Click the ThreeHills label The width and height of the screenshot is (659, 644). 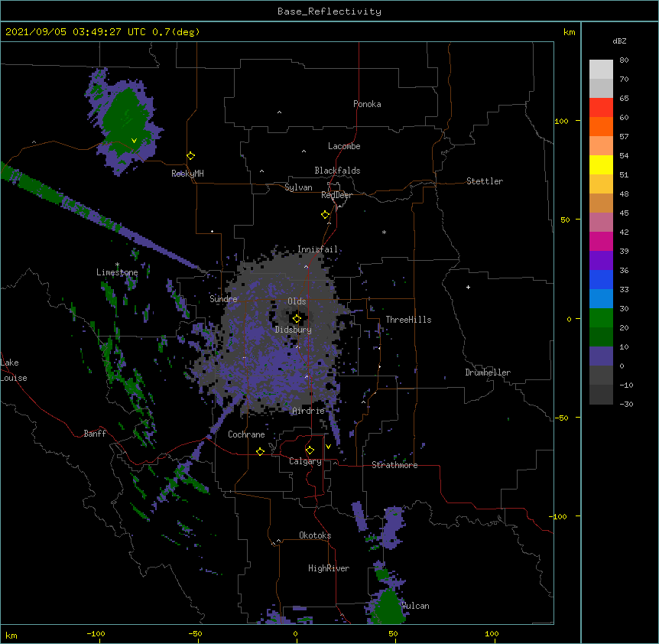tap(408, 320)
